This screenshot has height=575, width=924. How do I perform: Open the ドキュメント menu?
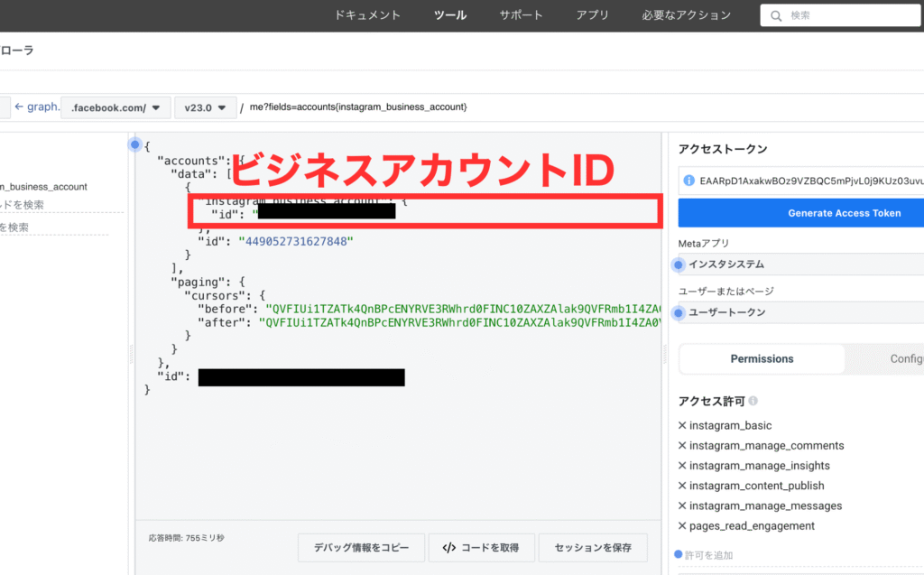367,15
